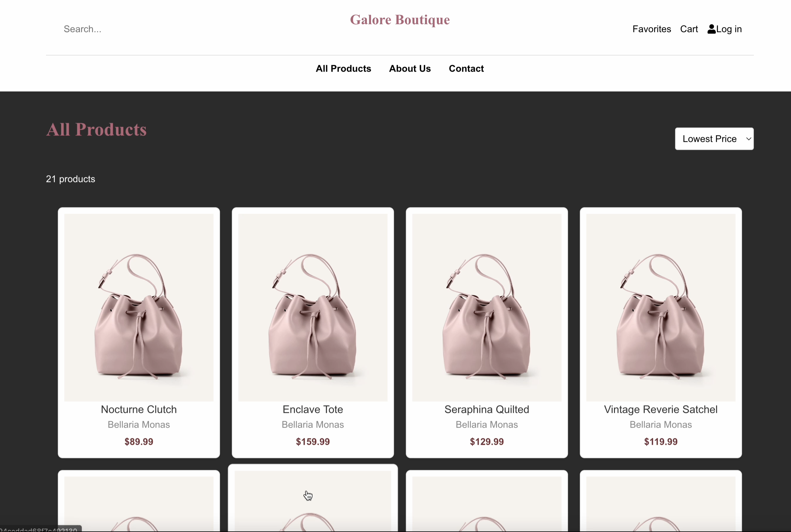Open the Nocturne Clutch product image

coord(139,307)
